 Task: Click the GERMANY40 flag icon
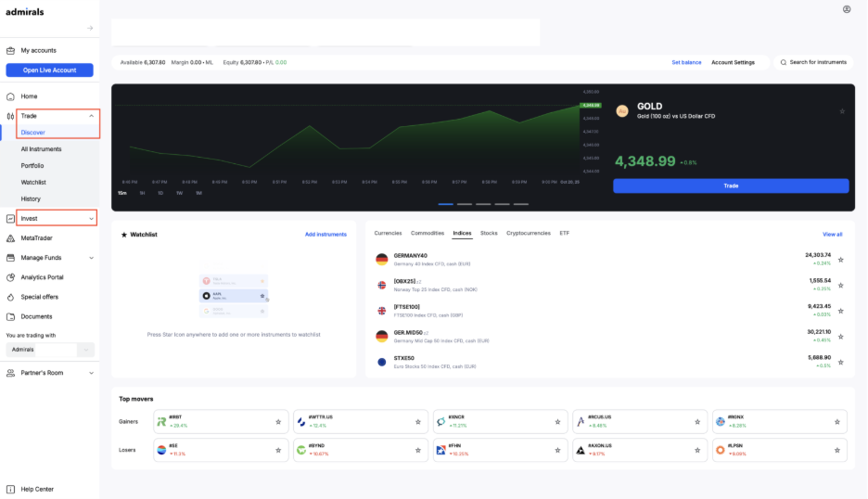click(381, 259)
